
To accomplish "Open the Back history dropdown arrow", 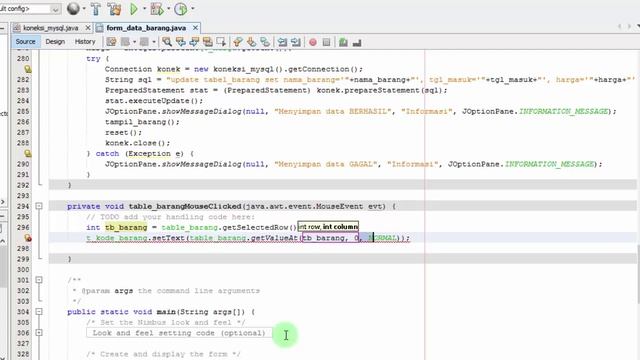I will [x=134, y=42].
